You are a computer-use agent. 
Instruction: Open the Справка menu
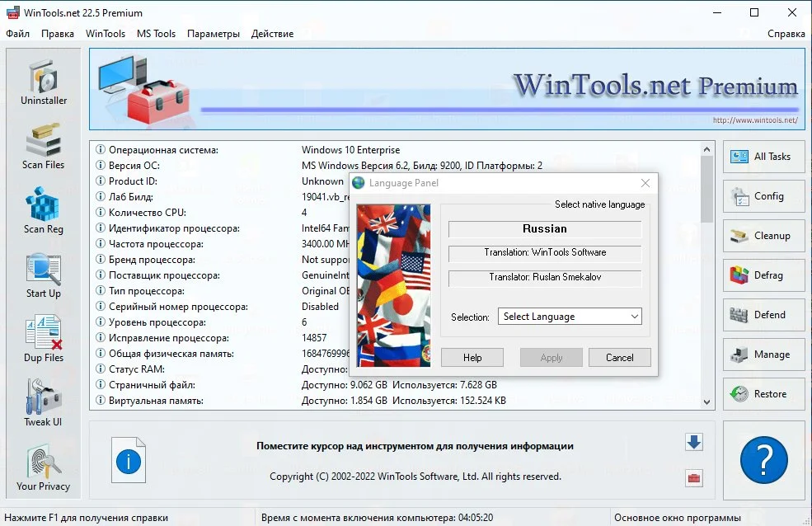(x=786, y=34)
